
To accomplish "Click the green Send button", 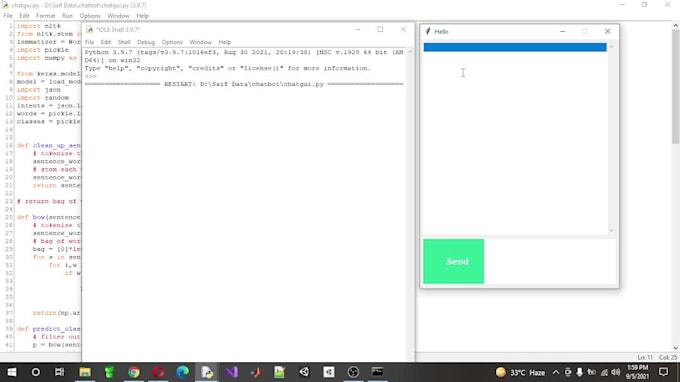I will [x=454, y=261].
